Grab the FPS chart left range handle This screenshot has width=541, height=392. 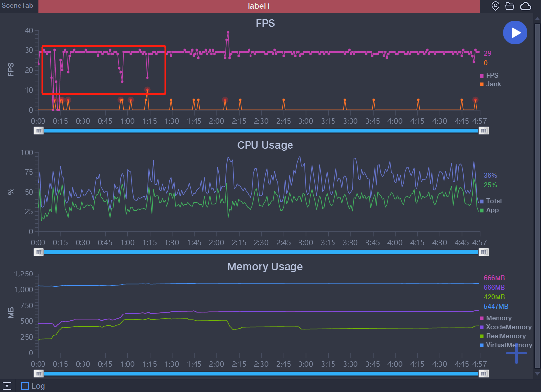tap(39, 131)
